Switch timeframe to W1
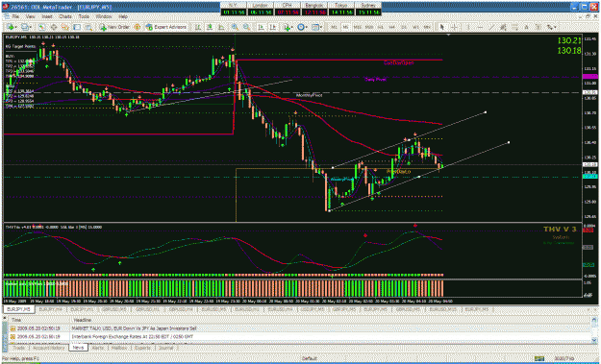 415,27
